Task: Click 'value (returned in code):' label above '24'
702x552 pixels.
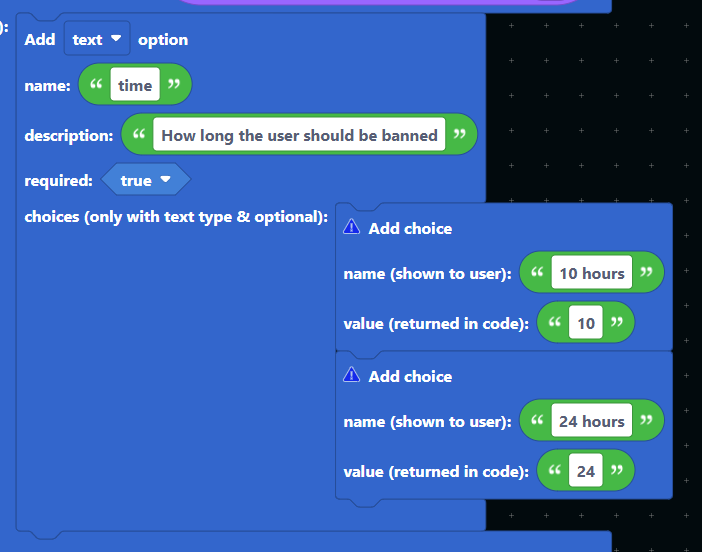Action: (436, 472)
